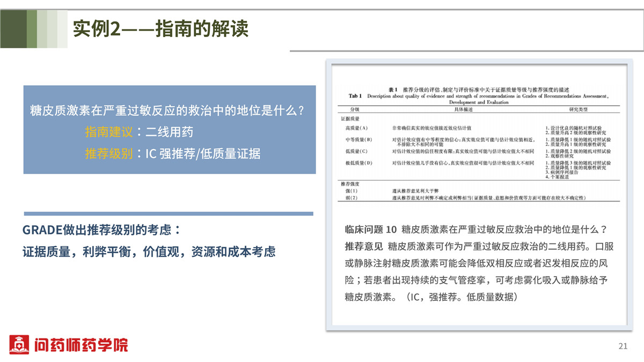Select the bold label 推荐意见
Image resolution: width=644 pixels, height=362 pixels.
pyautogui.click(x=363, y=247)
